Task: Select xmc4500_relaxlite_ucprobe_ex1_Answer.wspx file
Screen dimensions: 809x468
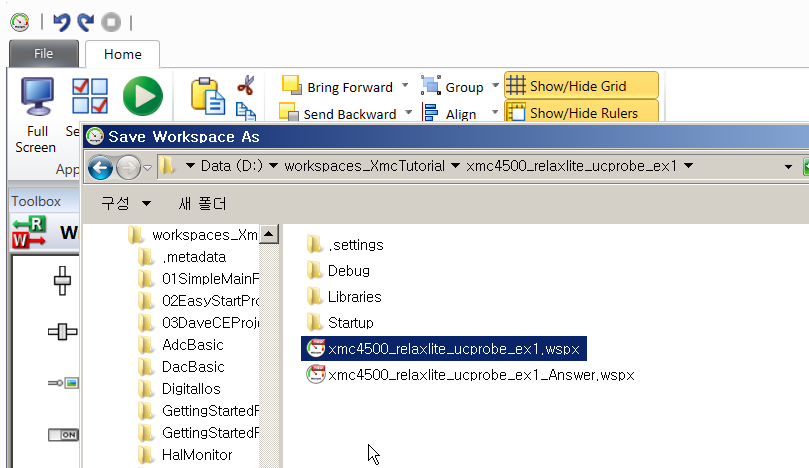Action: click(470, 375)
